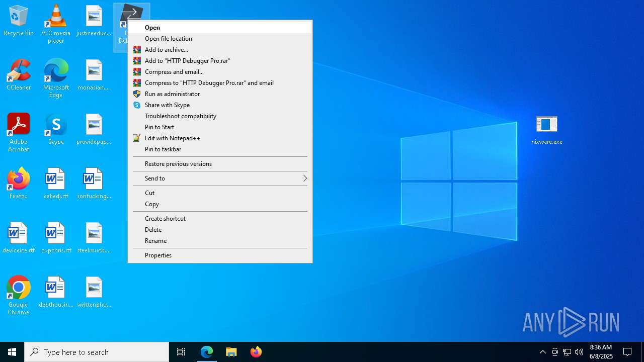Select Add to archive... option
644x362 pixels.
[220, 50]
